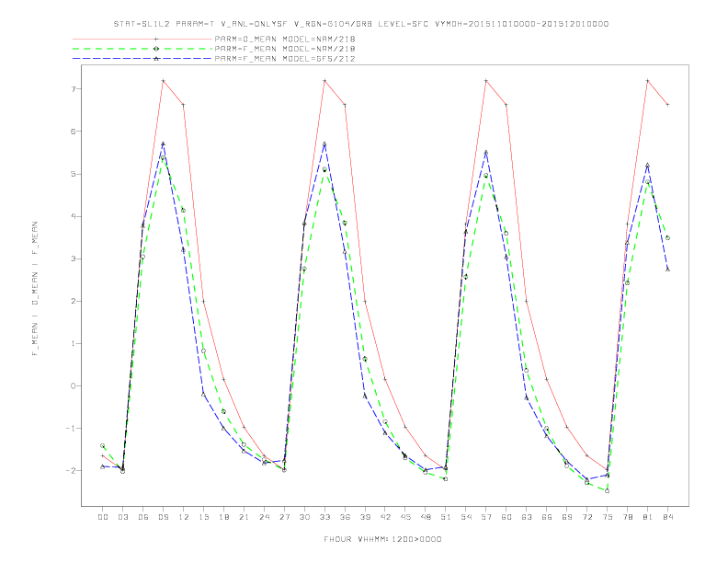Click x-axis forecast hour label 15
This screenshot has width=728, height=563.
tap(203, 517)
